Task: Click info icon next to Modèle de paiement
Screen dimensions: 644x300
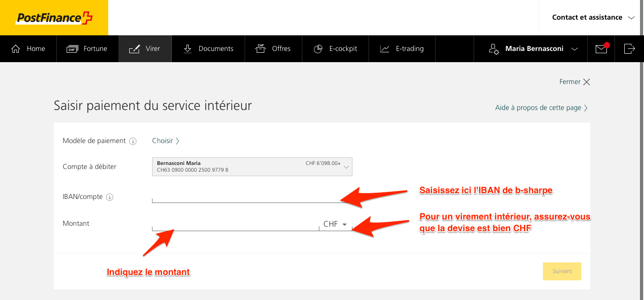Action: (133, 141)
